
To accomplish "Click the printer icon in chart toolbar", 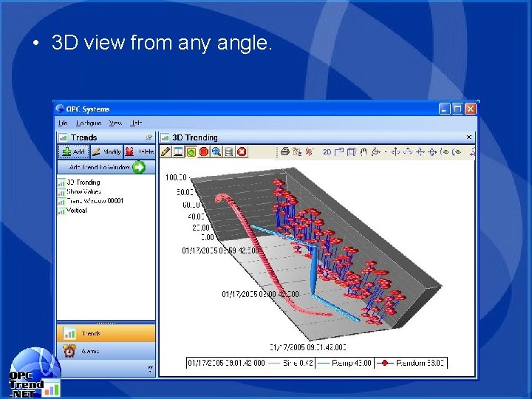I will point(285,151).
